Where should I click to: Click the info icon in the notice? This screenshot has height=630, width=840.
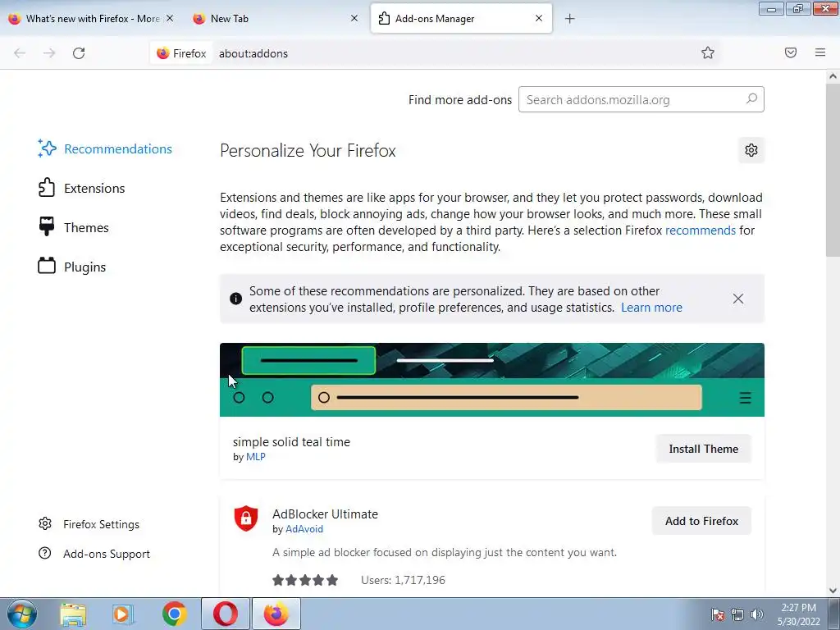[235, 299]
